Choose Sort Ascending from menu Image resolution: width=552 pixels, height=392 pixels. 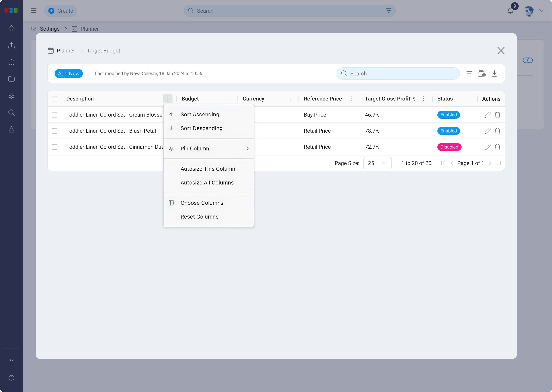pyautogui.click(x=200, y=115)
